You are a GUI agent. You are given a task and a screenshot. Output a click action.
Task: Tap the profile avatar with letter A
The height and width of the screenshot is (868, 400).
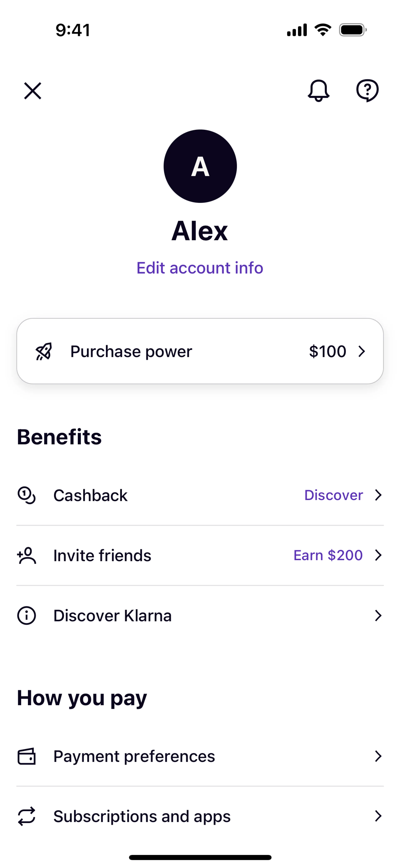[200, 166]
